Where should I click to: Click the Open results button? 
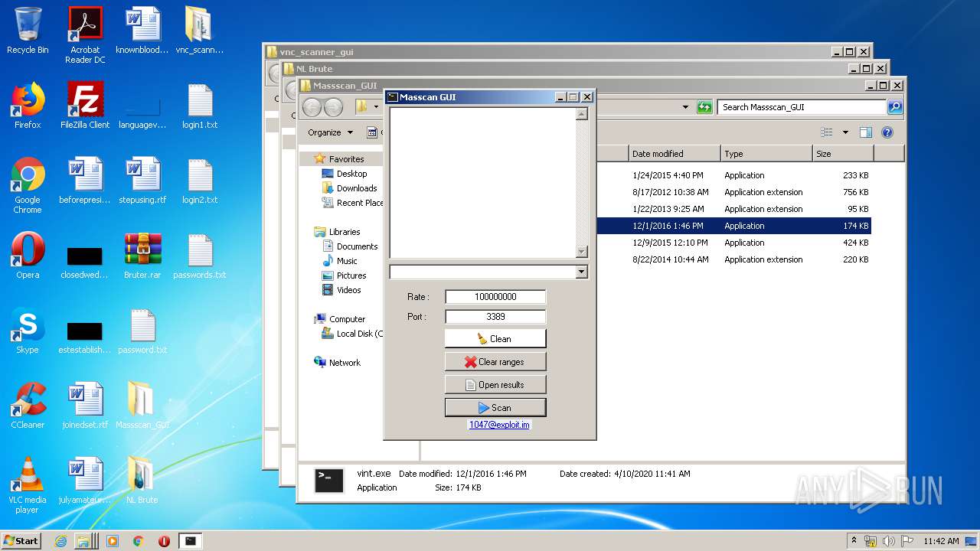[x=495, y=384]
